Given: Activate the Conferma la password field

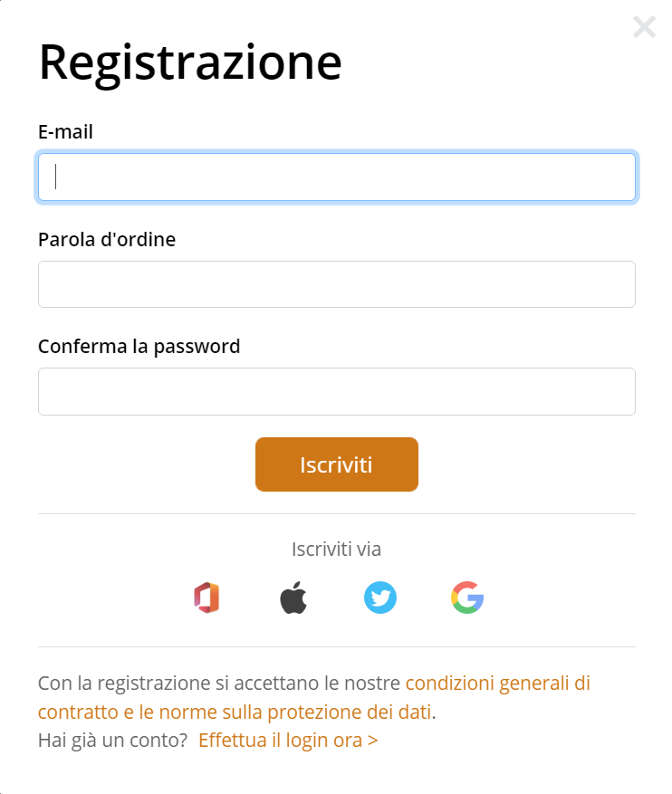Looking at the screenshot, I should coord(337,391).
